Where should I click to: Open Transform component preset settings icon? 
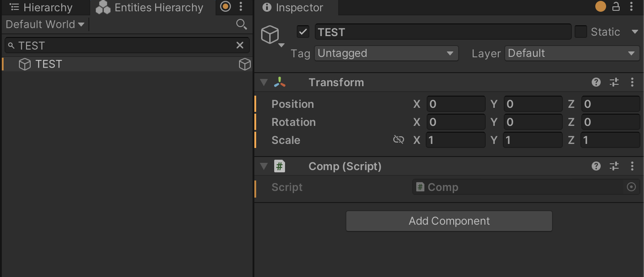(x=614, y=82)
